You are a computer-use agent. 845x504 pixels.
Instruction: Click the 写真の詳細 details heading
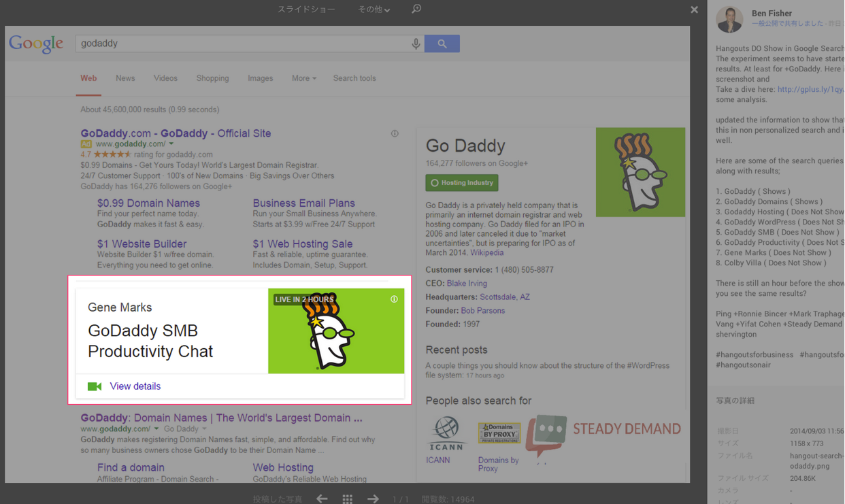pos(735,401)
